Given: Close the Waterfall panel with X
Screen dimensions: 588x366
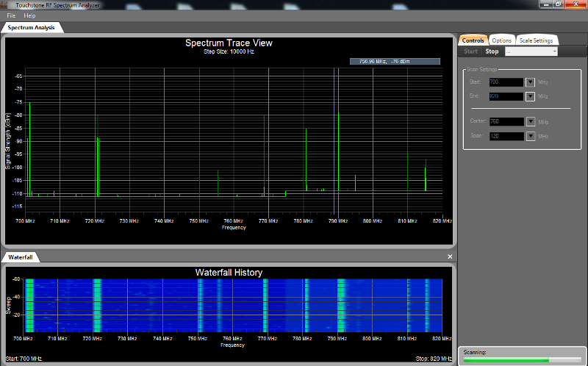Looking at the screenshot, I should click(x=450, y=256).
